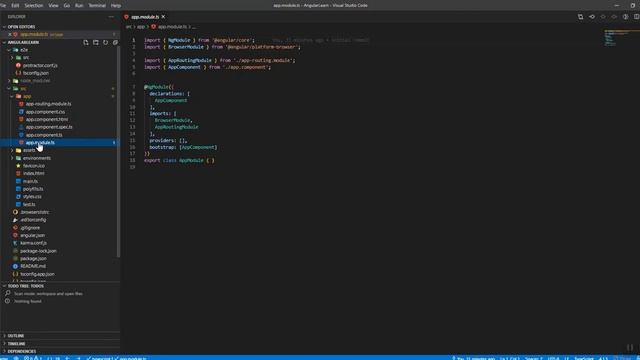Open app.component.spec.ts file

tap(49, 127)
